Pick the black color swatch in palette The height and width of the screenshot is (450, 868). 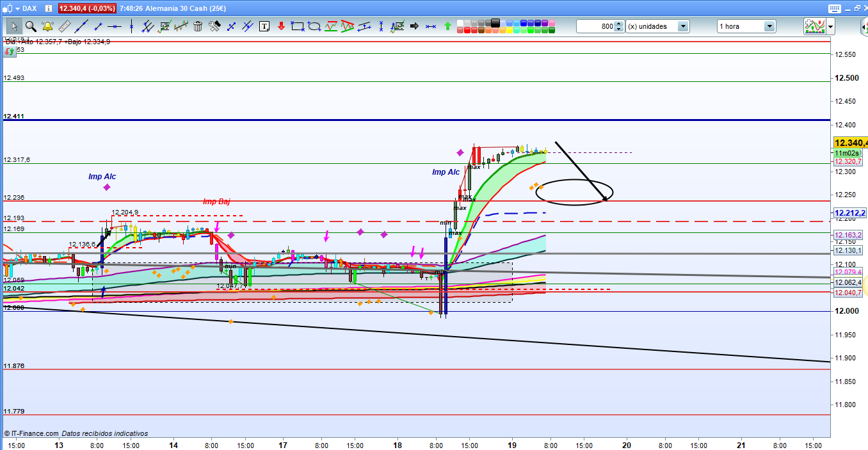click(x=495, y=22)
